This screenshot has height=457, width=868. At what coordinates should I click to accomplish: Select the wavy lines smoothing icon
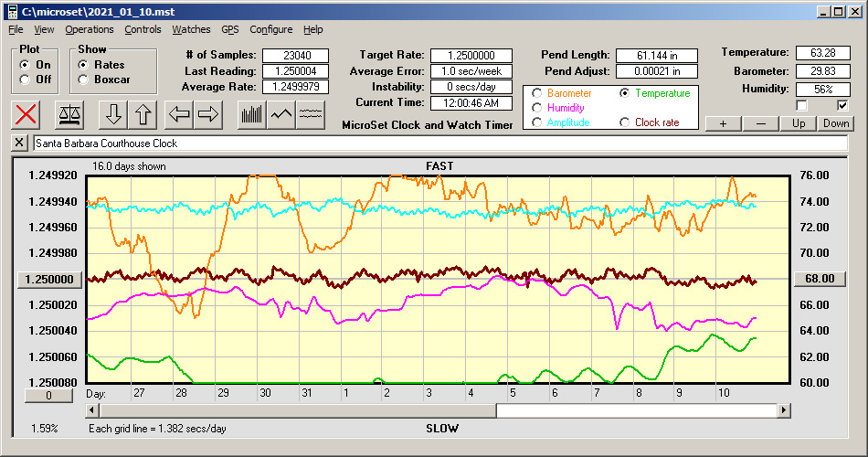coord(311,114)
